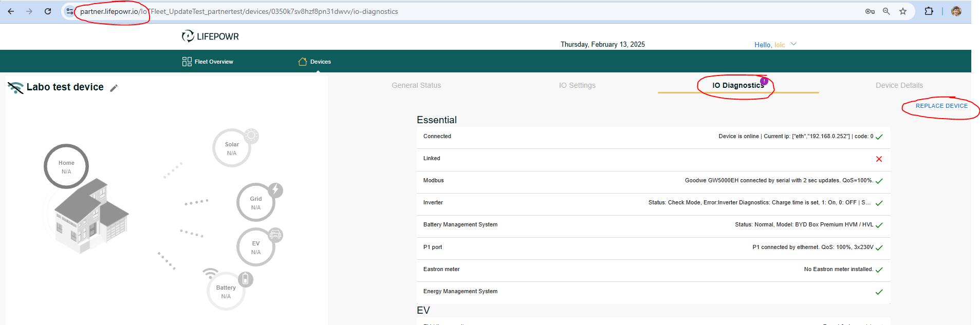Image resolution: width=980 pixels, height=325 pixels.
Task: Click the Home circle icon
Action: click(66, 167)
